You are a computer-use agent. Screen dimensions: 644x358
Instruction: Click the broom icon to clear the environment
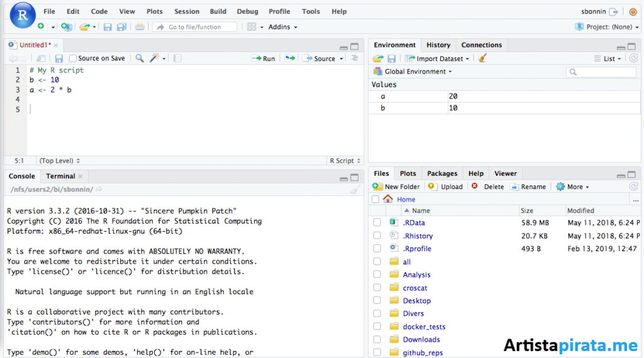click(482, 58)
